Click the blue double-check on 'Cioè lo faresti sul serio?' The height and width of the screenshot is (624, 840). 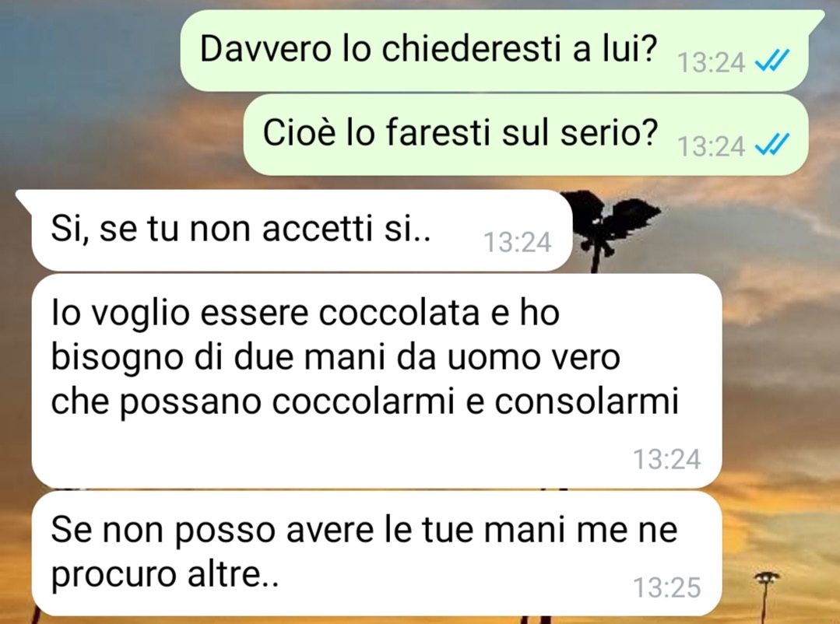(x=772, y=145)
